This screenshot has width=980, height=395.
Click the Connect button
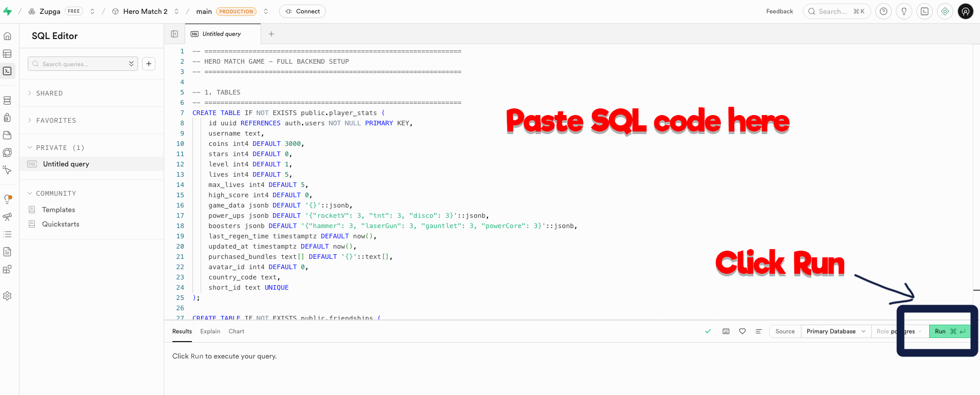(302, 11)
